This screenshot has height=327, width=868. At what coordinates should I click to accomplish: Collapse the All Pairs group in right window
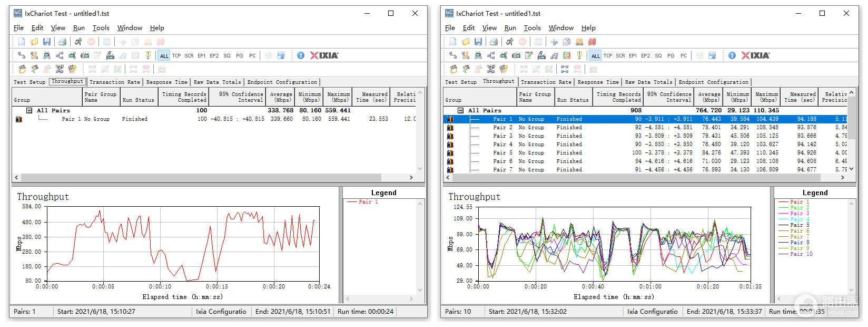(x=461, y=111)
